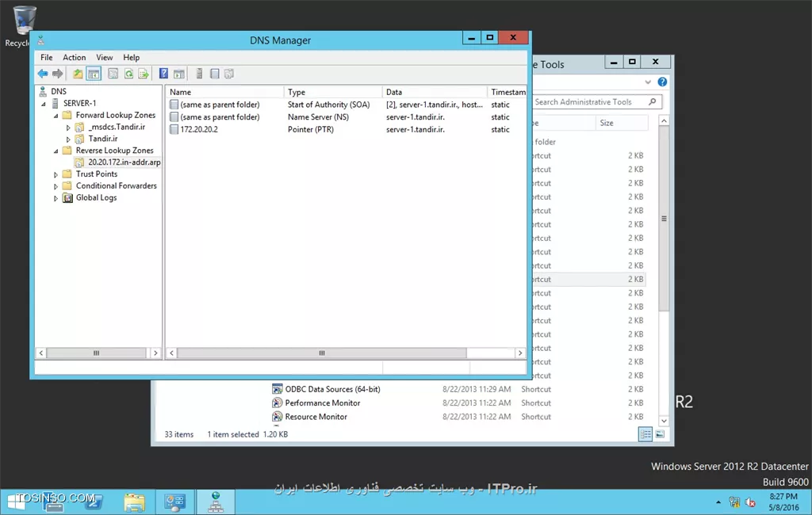This screenshot has width=812, height=515.
Task: Click up arrow of Administrative Tools scrollbar
Action: click(x=664, y=120)
